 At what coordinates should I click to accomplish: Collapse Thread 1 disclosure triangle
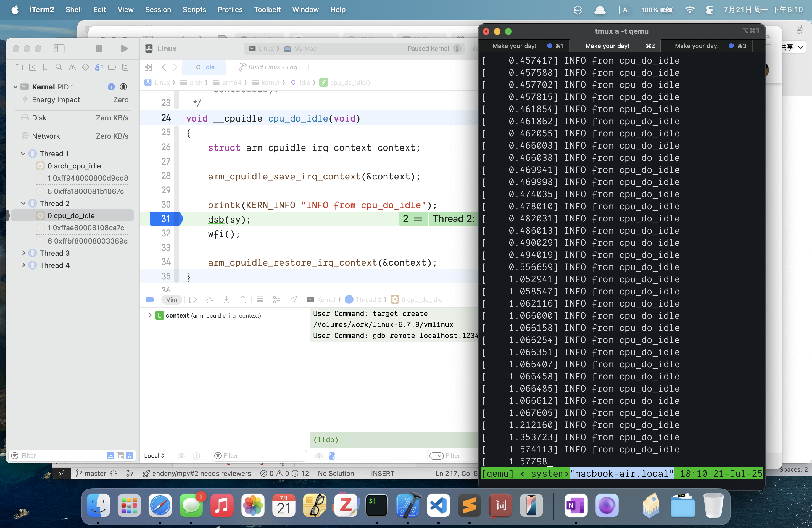pos(23,154)
